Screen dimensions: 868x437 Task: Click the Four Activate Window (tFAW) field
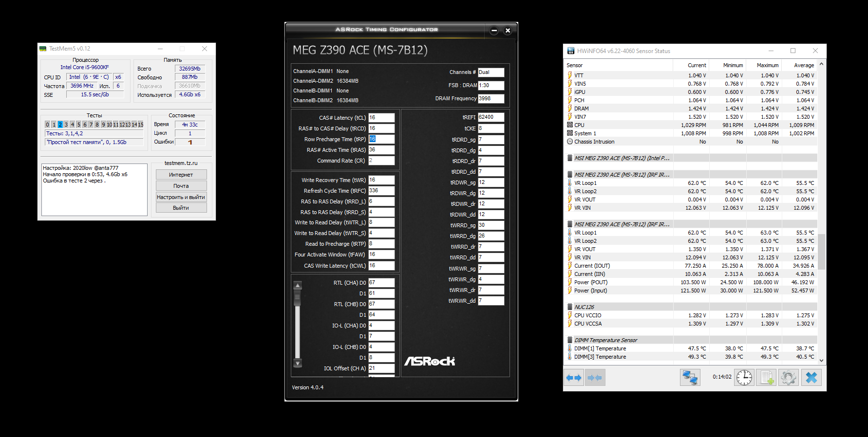pyautogui.click(x=381, y=255)
